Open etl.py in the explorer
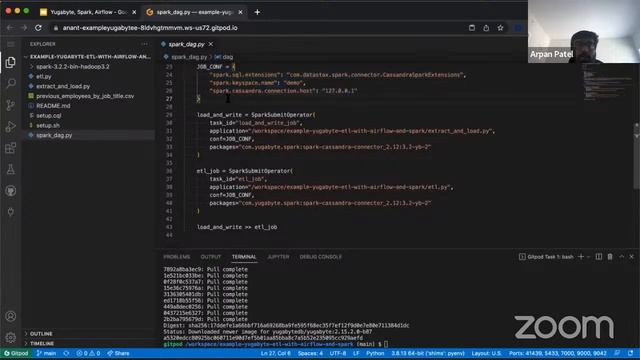The width and height of the screenshot is (640, 360). point(44,76)
